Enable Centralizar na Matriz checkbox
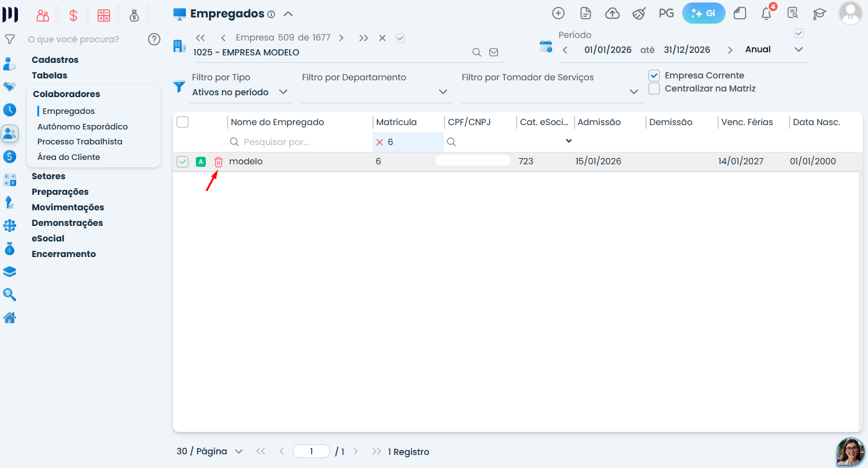This screenshot has height=468, width=868. click(654, 88)
